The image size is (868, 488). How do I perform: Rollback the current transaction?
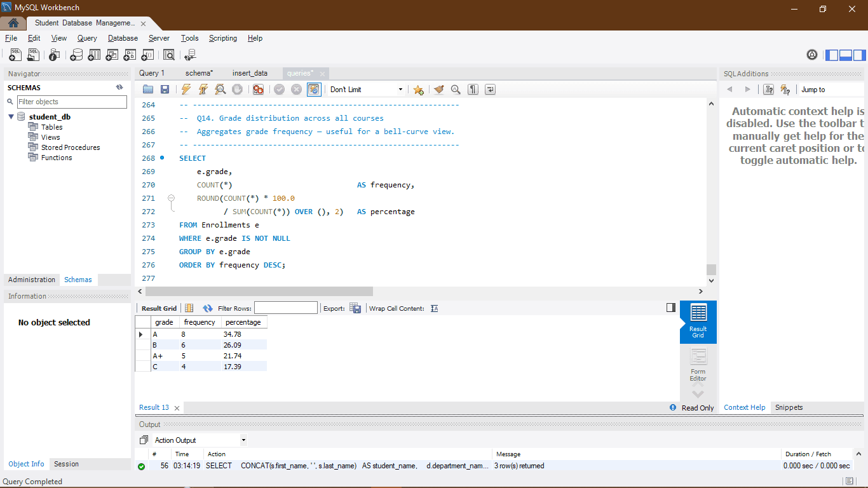[296, 90]
